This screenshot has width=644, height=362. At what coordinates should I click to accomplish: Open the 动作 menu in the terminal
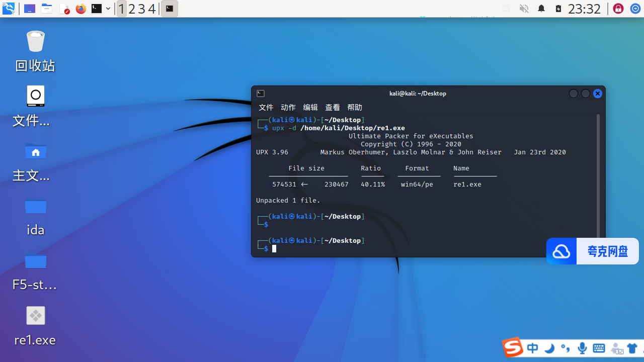coord(288,107)
